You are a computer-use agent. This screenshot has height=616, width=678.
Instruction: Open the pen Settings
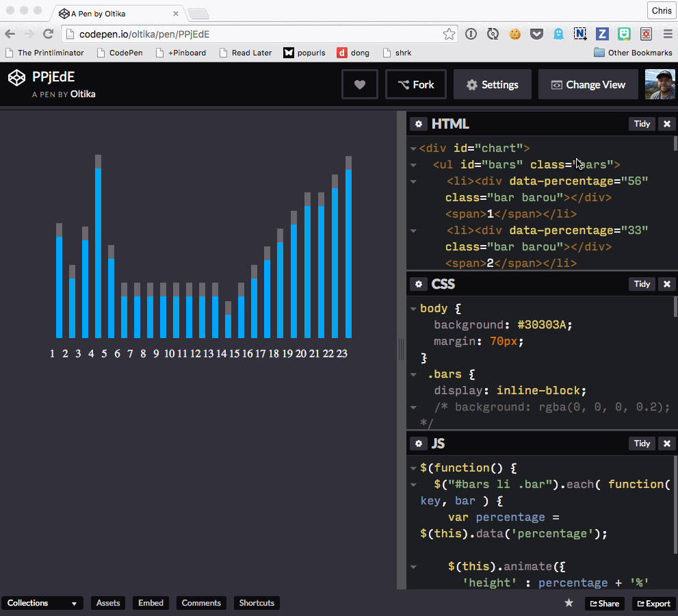point(493,84)
